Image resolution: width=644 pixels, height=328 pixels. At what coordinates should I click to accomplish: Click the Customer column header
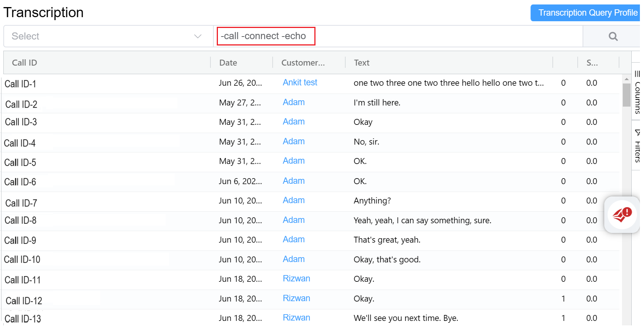coord(303,63)
